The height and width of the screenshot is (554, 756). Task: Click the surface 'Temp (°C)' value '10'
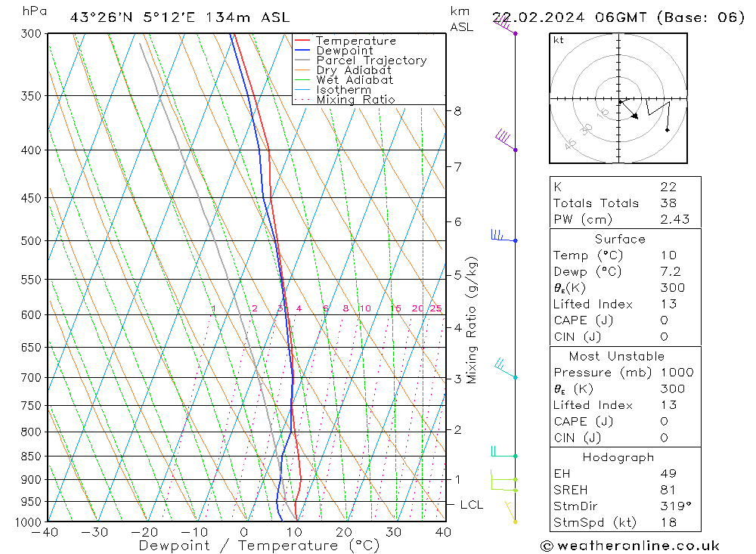click(x=669, y=255)
